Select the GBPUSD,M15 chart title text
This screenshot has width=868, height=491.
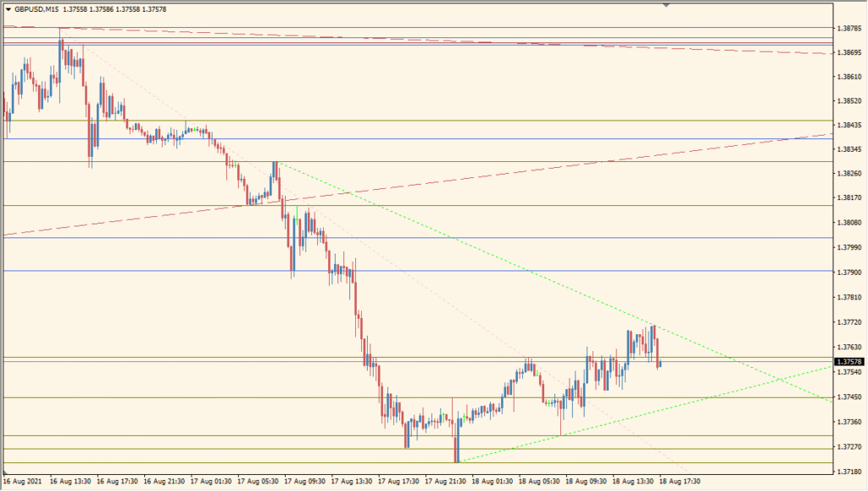36,9
